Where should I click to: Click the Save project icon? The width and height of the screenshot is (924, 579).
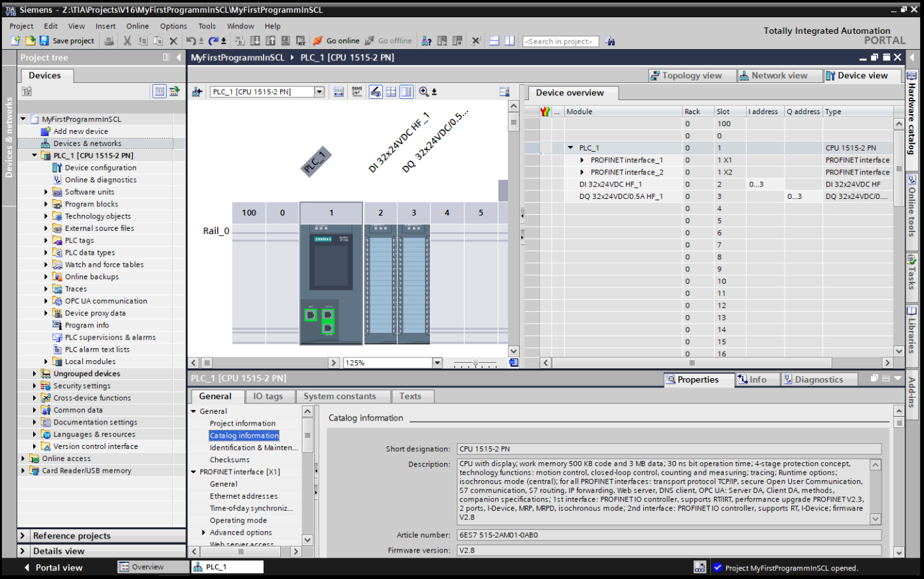pos(43,40)
